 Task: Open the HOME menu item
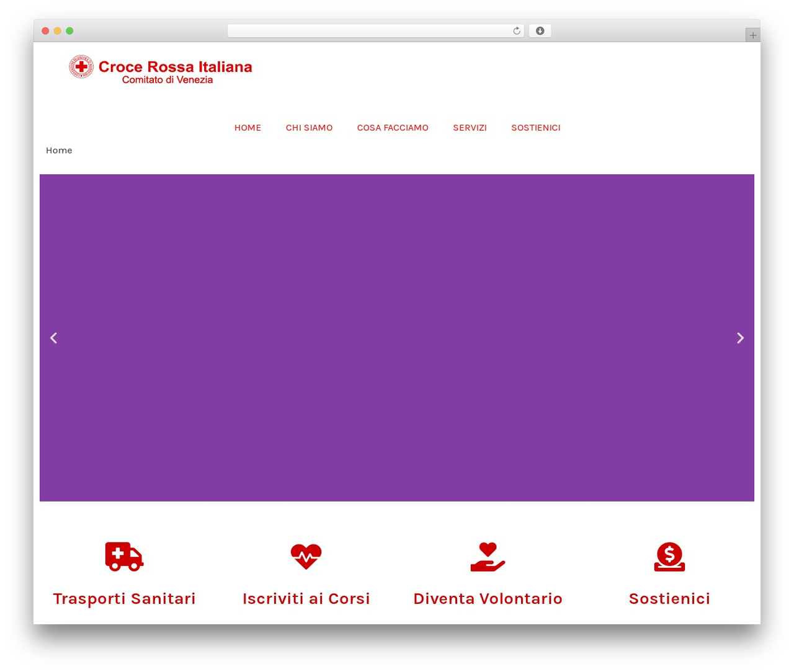[248, 128]
